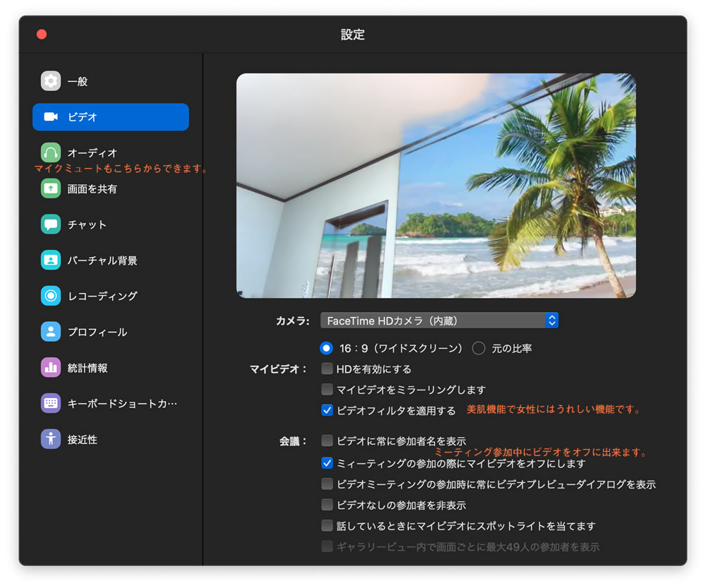Go to チャット settings section
706x588 pixels.
(110, 224)
